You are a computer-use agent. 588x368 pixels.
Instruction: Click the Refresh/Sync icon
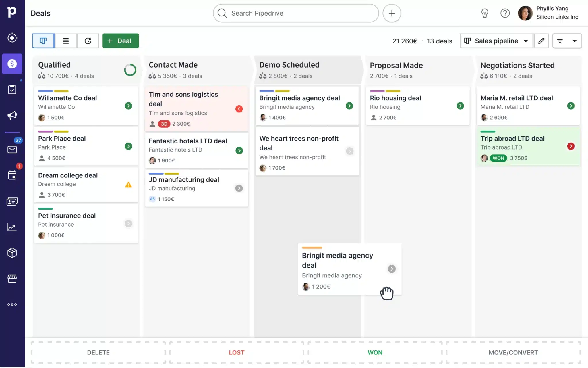click(88, 41)
